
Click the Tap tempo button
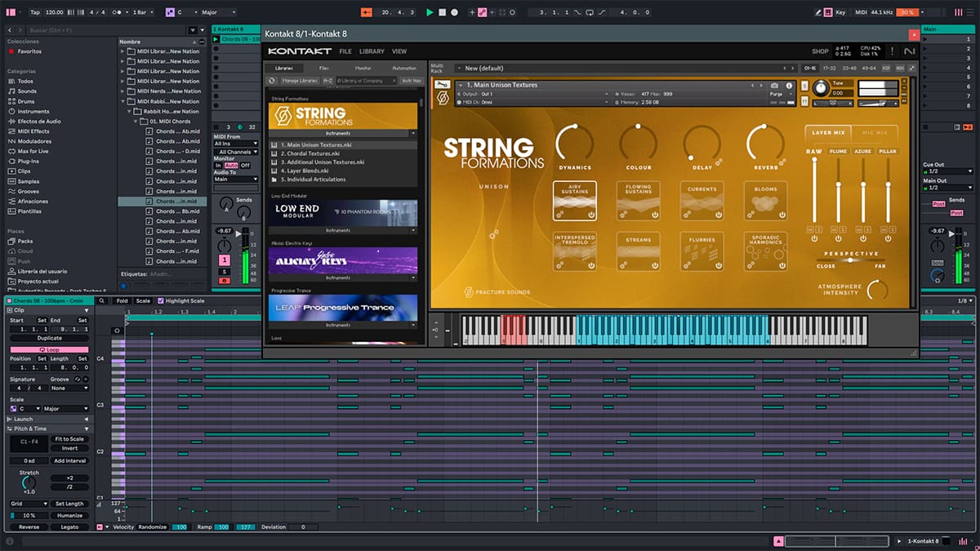[x=34, y=12]
